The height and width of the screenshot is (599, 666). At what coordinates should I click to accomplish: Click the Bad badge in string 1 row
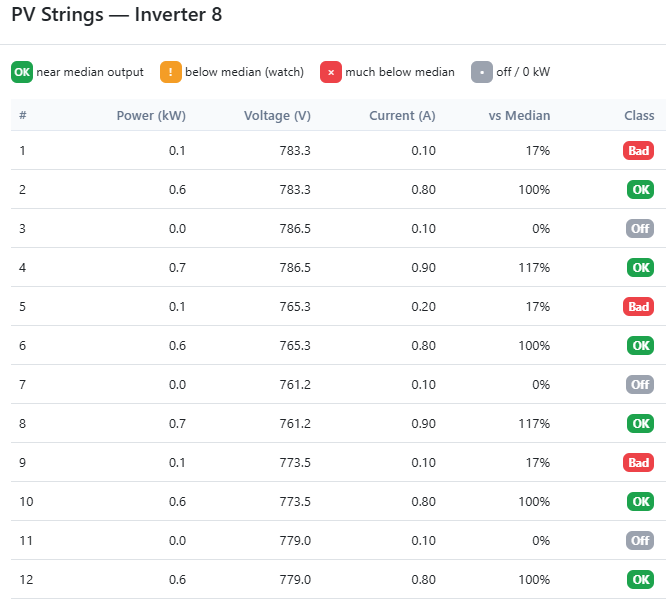click(x=638, y=150)
